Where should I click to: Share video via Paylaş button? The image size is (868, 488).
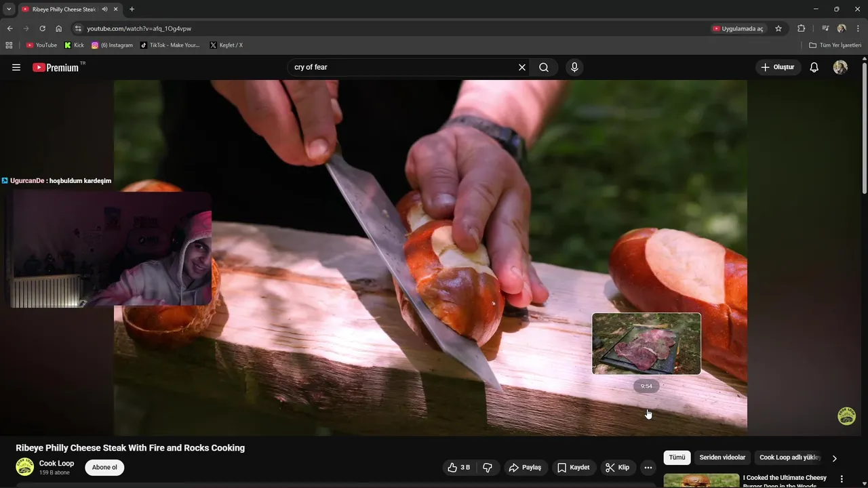pyautogui.click(x=525, y=468)
